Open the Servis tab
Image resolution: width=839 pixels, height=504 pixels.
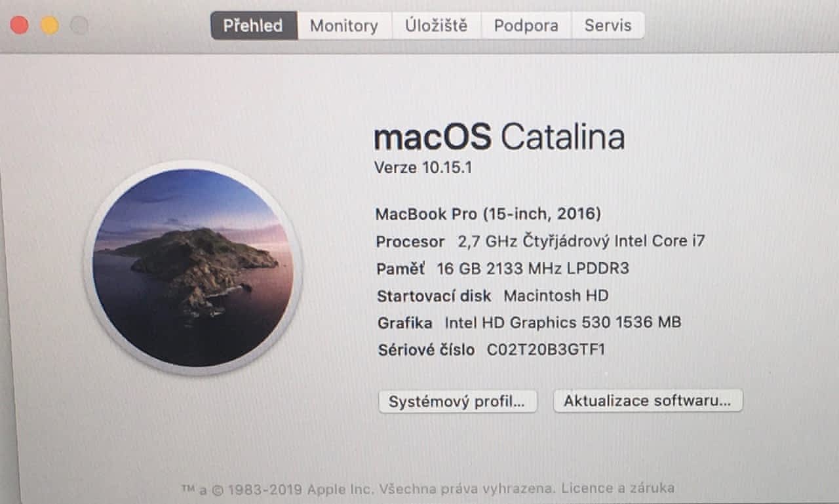click(608, 26)
